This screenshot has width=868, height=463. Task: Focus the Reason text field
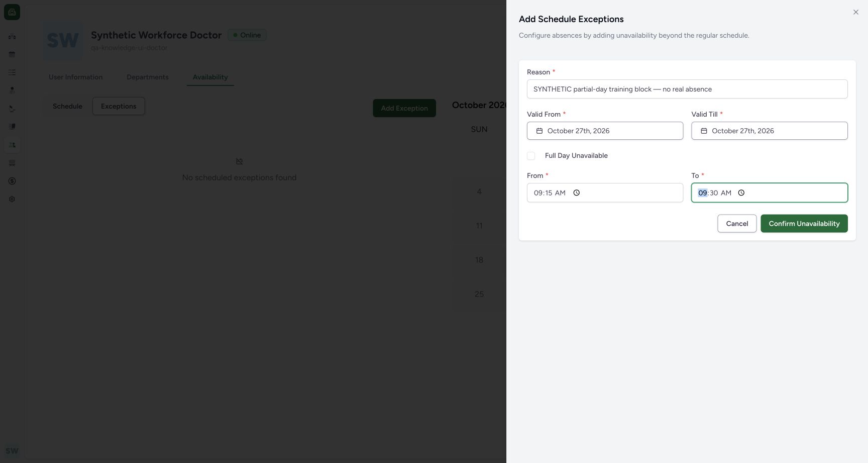(687, 89)
